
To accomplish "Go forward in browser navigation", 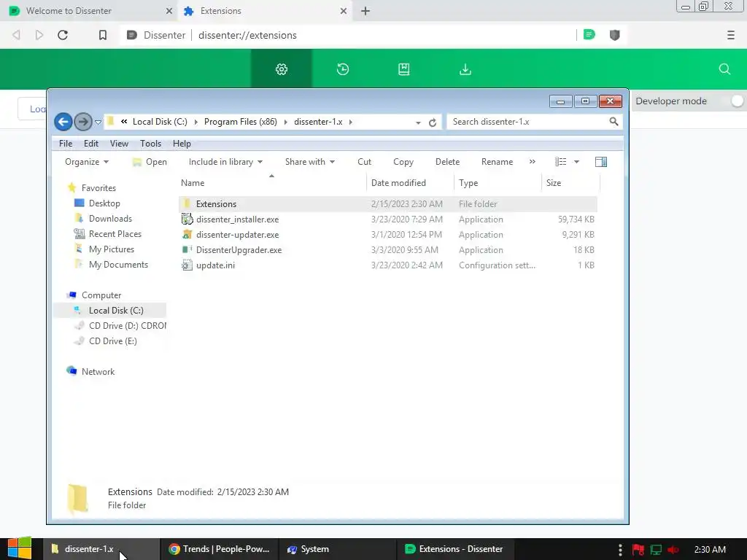I will click(x=39, y=35).
